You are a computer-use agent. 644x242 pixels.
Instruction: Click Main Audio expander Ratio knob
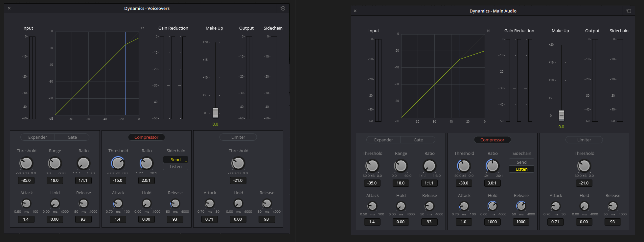[x=429, y=166]
